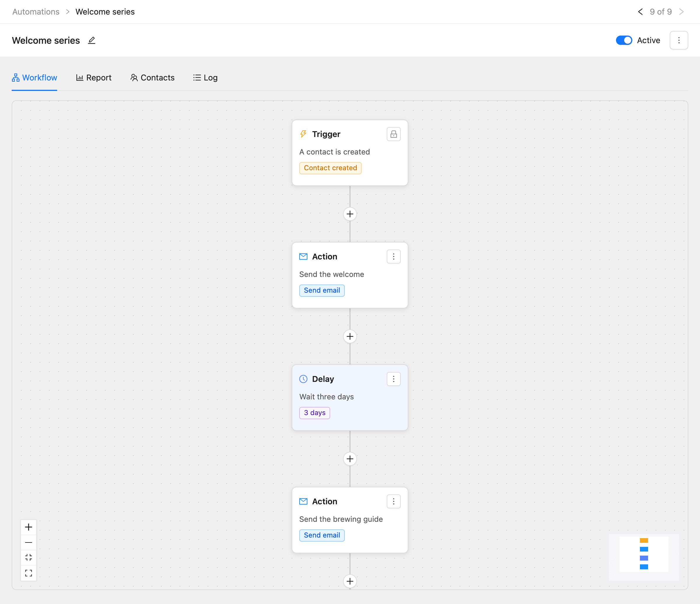Viewport: 700px width, 604px height.
Task: Go to next automation using right chevron
Action: (681, 12)
